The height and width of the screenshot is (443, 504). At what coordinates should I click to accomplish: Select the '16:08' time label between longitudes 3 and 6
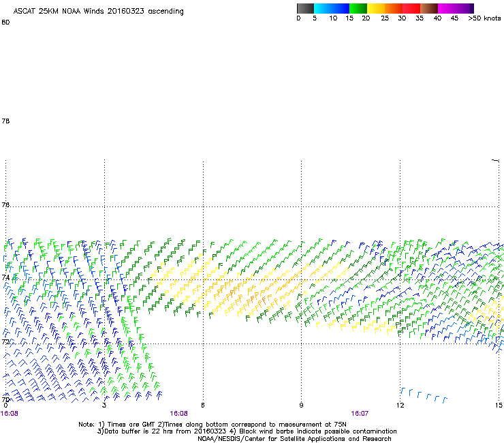(x=178, y=414)
